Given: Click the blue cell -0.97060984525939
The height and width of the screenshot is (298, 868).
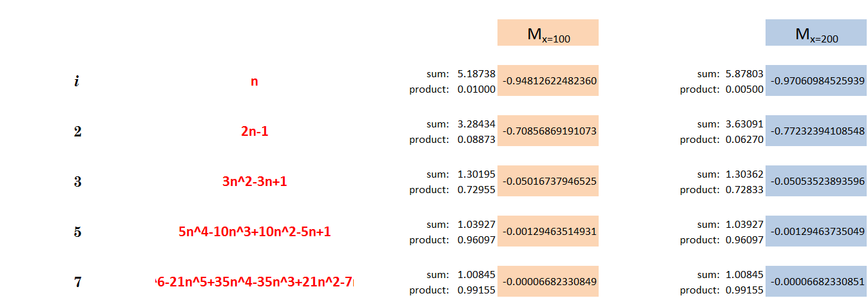Looking at the screenshot, I should pos(816,81).
